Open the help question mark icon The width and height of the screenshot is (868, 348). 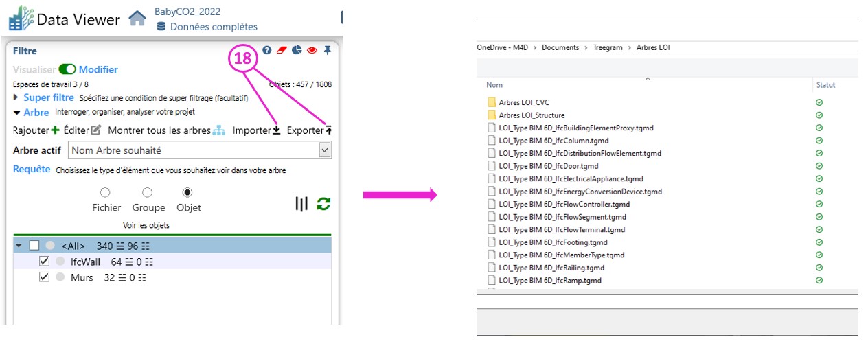pyautogui.click(x=266, y=50)
